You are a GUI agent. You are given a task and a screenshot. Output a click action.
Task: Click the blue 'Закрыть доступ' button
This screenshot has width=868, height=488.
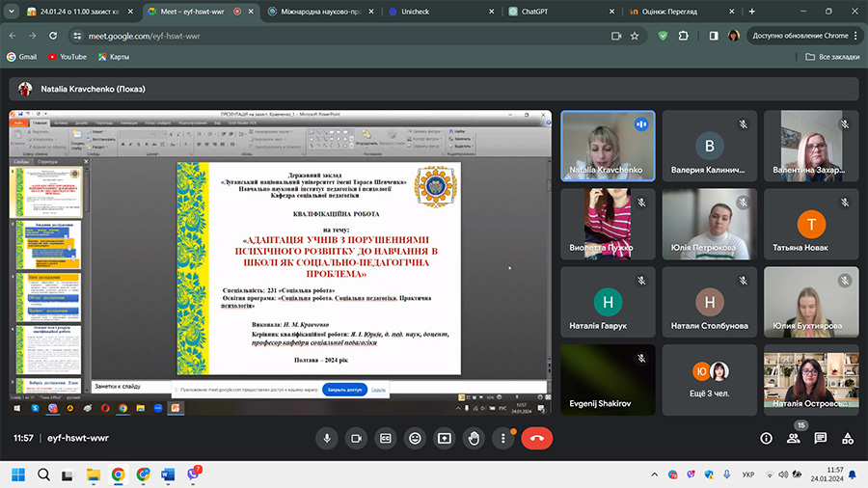[x=343, y=390]
